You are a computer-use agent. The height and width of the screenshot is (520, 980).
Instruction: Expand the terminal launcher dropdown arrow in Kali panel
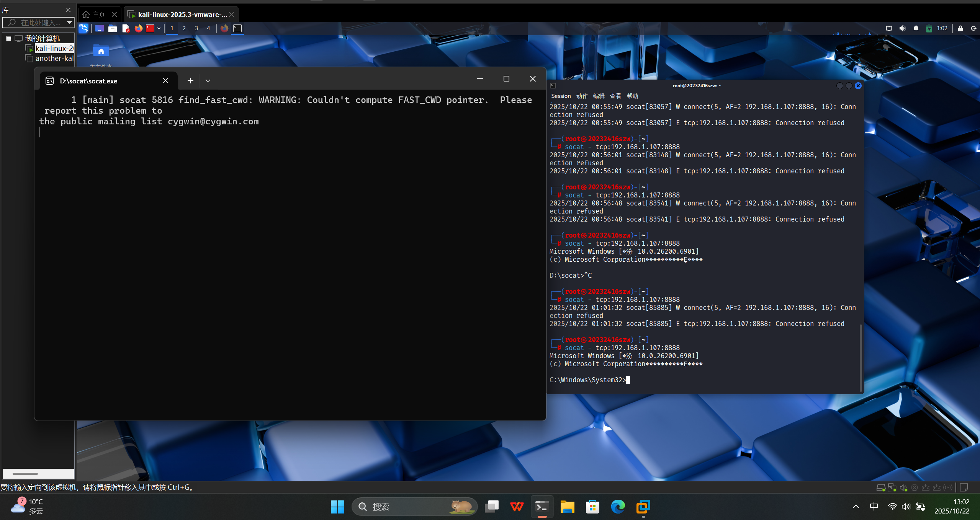click(x=159, y=28)
